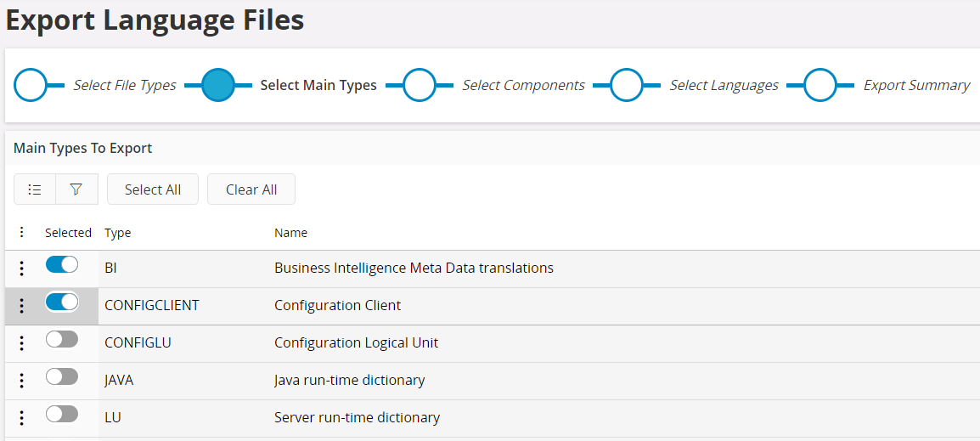Turn off the CONFIGCLIENT toggle

[62, 302]
